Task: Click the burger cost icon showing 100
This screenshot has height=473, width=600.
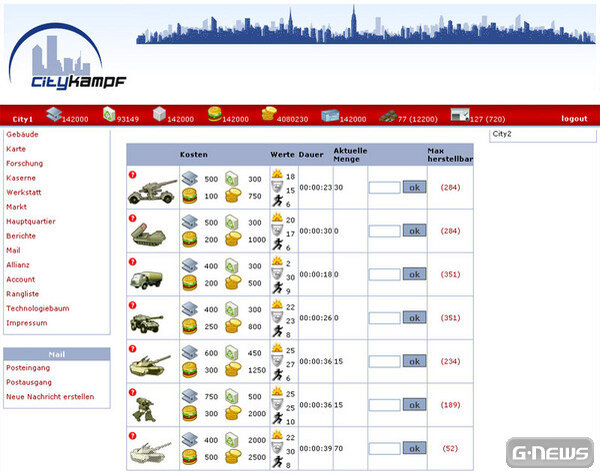Action: (x=189, y=196)
